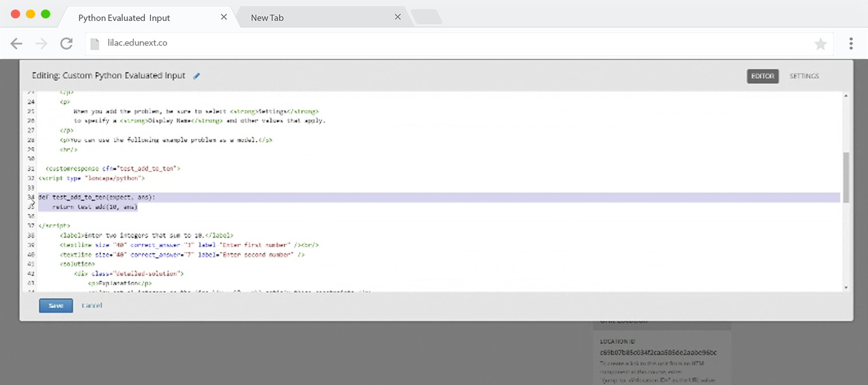Viewport: 868px width, 385px height.
Task: Click the macOS yellow minimize window button
Action: pos(31,14)
